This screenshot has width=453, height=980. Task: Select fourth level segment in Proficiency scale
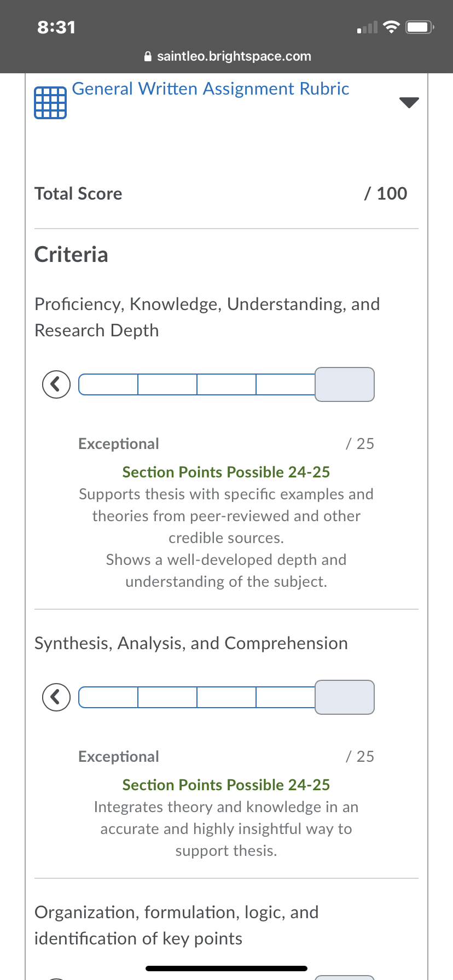(286, 384)
